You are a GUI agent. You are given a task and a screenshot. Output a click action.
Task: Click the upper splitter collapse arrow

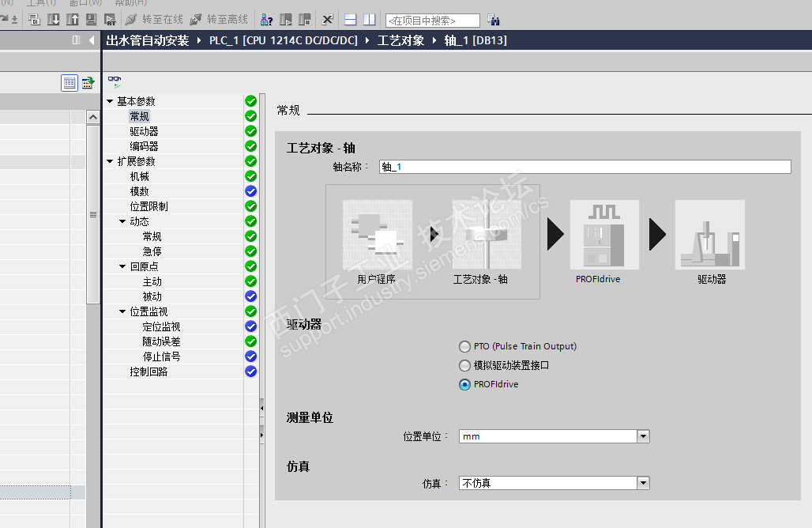coord(261,409)
